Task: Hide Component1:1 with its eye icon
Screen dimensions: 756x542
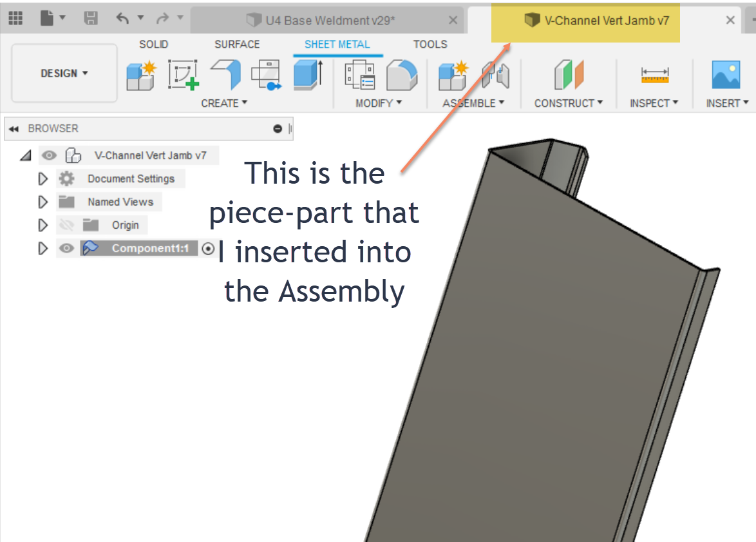Action: [67, 248]
